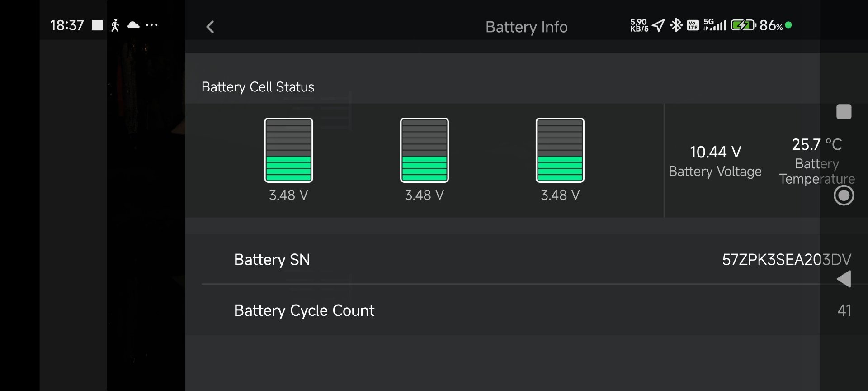
Task: Tap the location arrow status icon
Action: [658, 25]
